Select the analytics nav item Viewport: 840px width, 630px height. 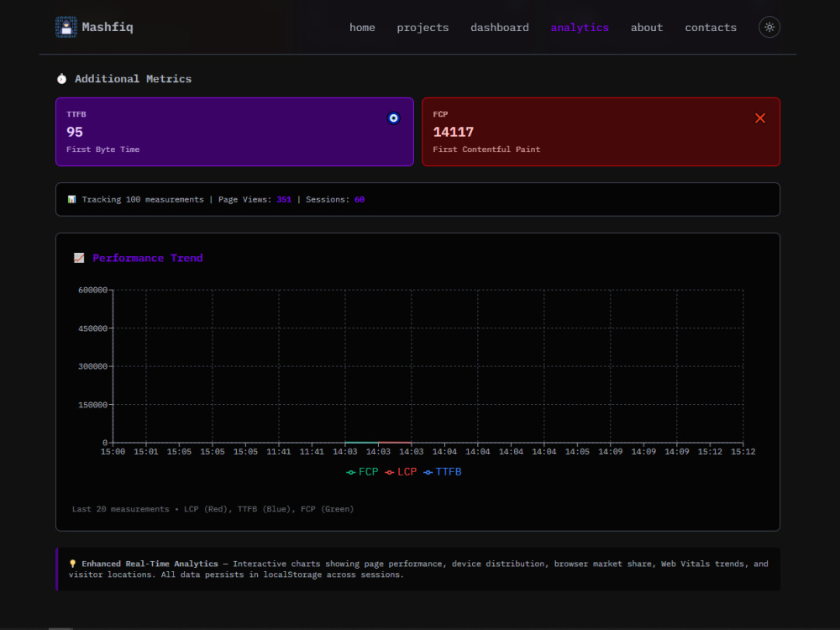click(x=580, y=28)
